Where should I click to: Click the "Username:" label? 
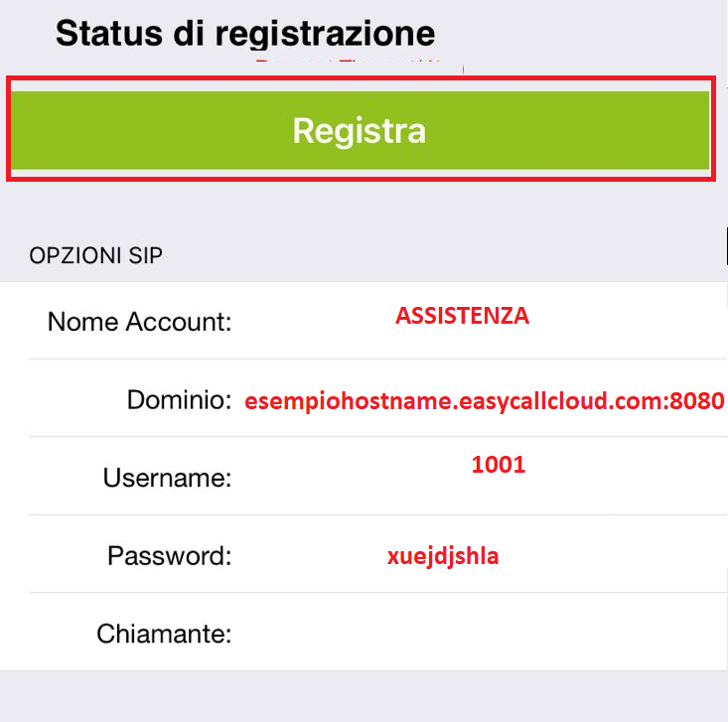[167, 478]
